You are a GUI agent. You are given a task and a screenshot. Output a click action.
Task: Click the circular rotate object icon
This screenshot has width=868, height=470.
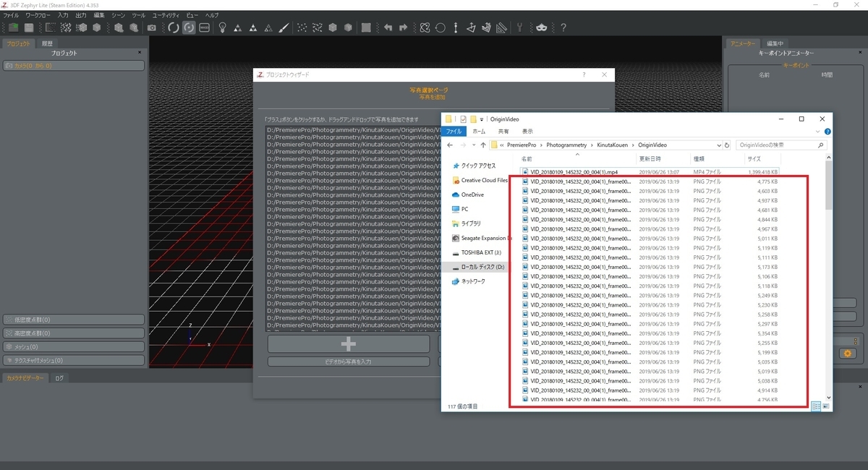click(440, 27)
